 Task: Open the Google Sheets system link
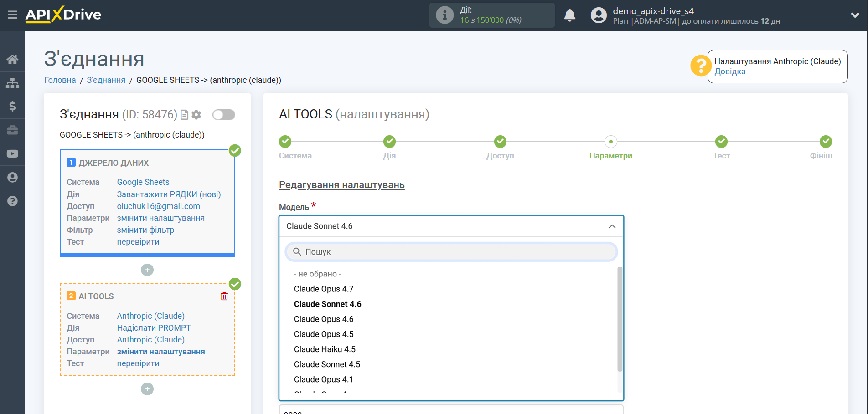click(x=143, y=182)
